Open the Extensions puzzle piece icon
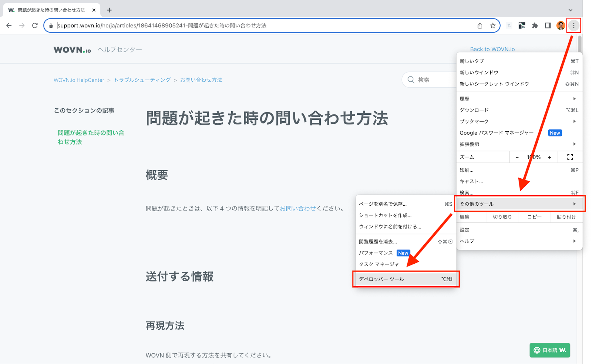This screenshot has width=592, height=364. pos(535,26)
